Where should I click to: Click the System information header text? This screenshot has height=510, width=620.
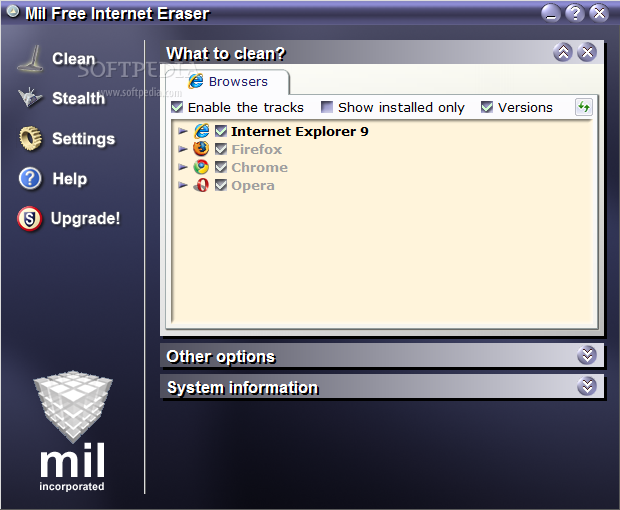tap(242, 387)
